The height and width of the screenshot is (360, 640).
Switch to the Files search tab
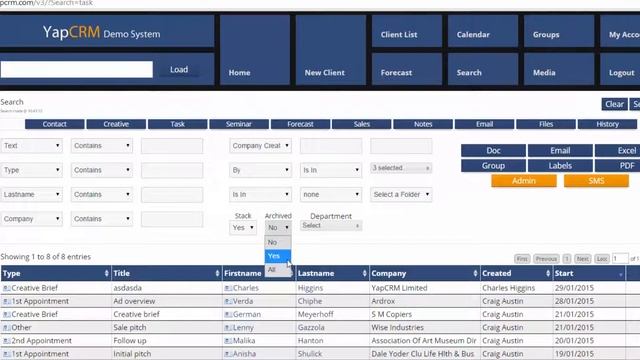(546, 124)
